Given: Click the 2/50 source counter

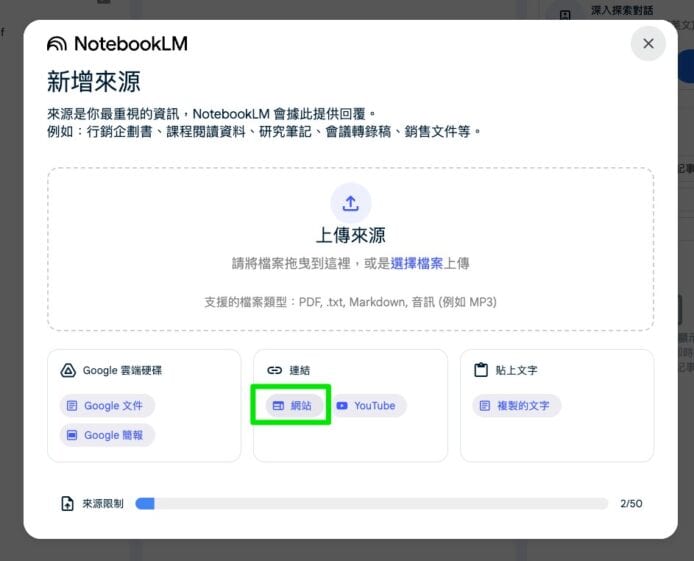Looking at the screenshot, I should click(630, 504).
